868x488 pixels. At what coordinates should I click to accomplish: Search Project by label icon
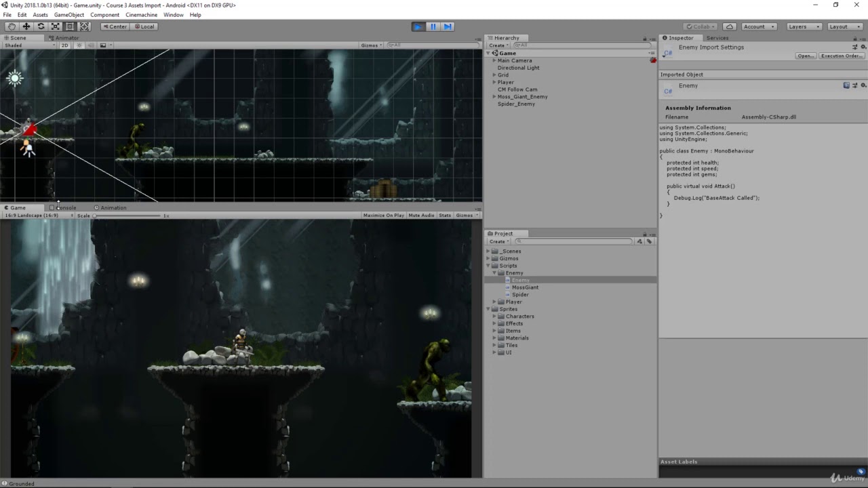tap(649, 241)
